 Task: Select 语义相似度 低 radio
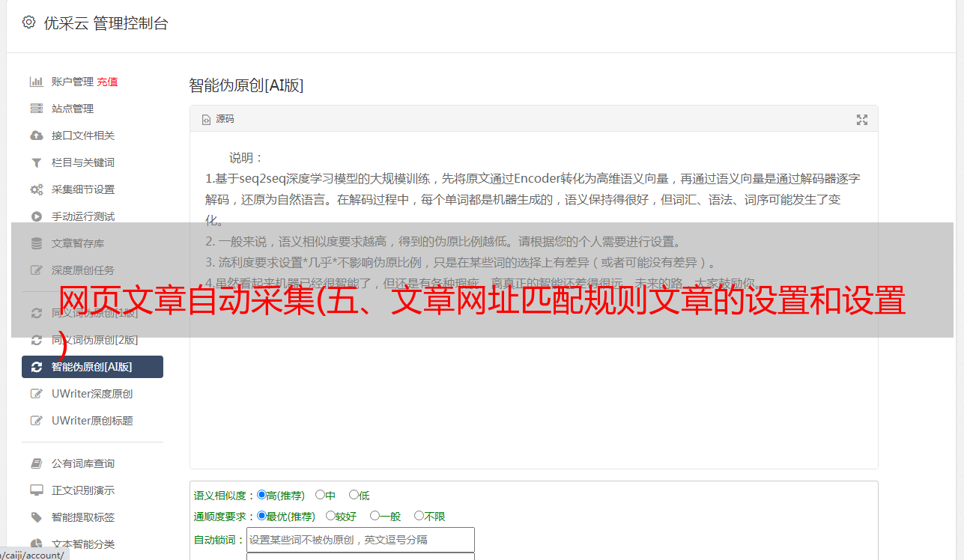pos(354,495)
